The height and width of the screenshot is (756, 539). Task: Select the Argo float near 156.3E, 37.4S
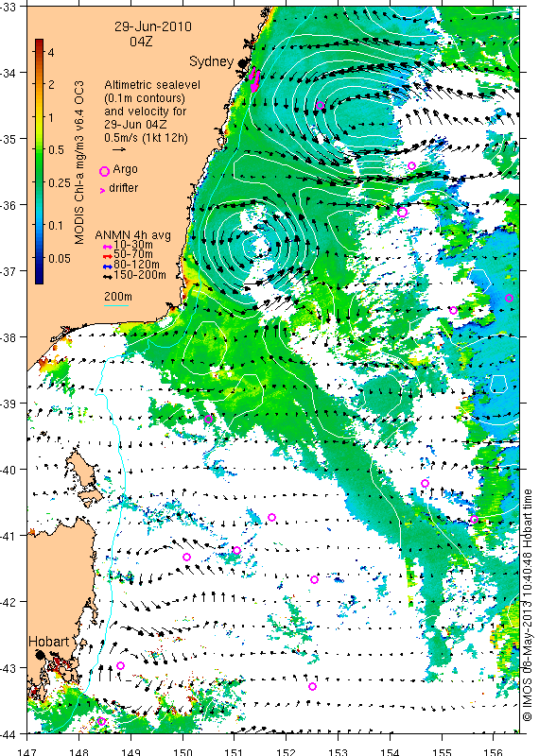point(509,298)
